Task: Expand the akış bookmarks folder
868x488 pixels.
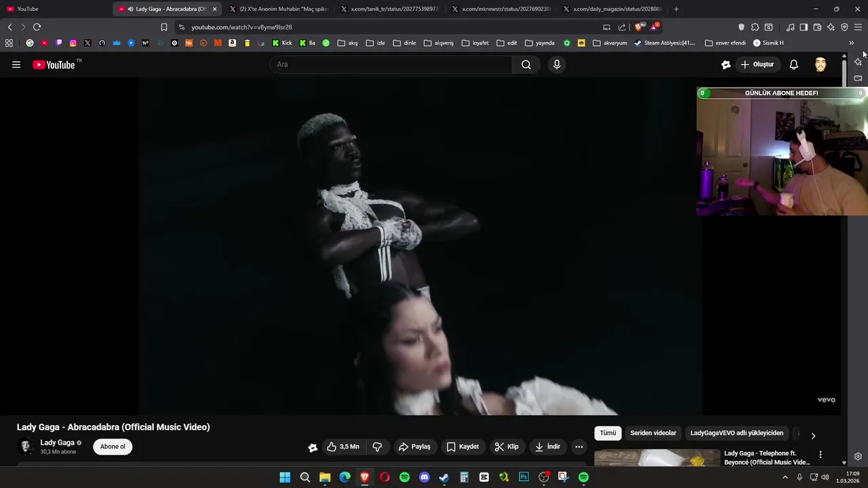Action: pyautogui.click(x=347, y=43)
